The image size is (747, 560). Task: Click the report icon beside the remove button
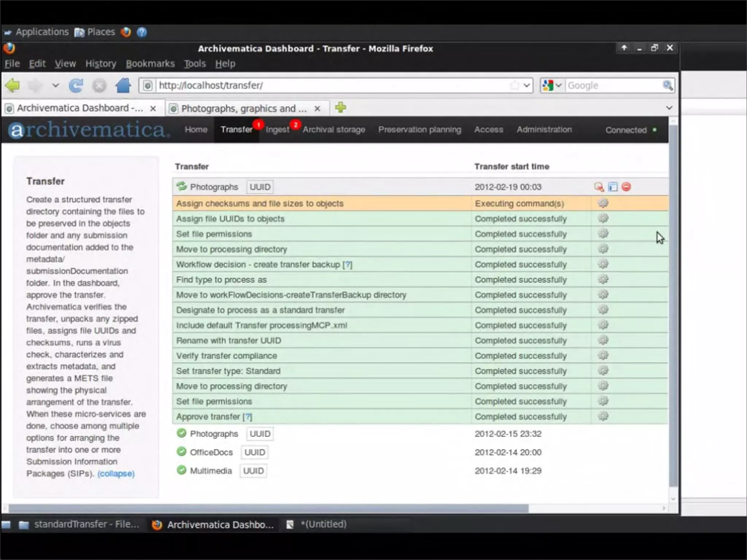tap(613, 187)
